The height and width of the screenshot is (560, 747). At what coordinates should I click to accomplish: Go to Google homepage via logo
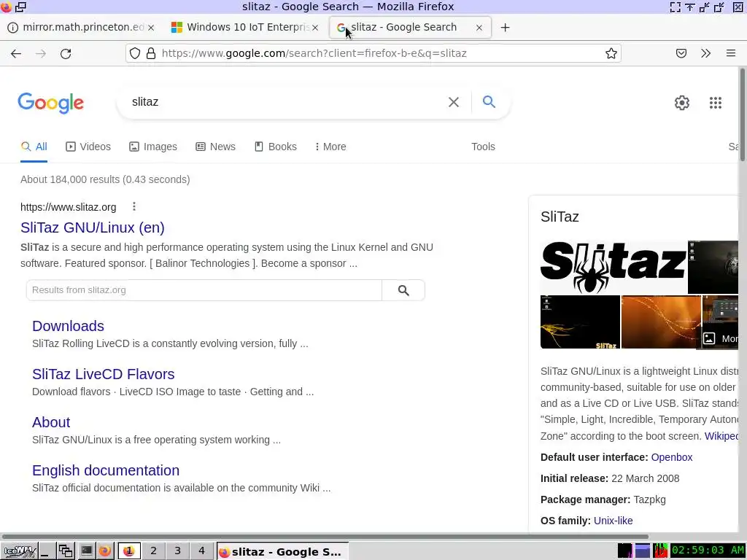(51, 103)
